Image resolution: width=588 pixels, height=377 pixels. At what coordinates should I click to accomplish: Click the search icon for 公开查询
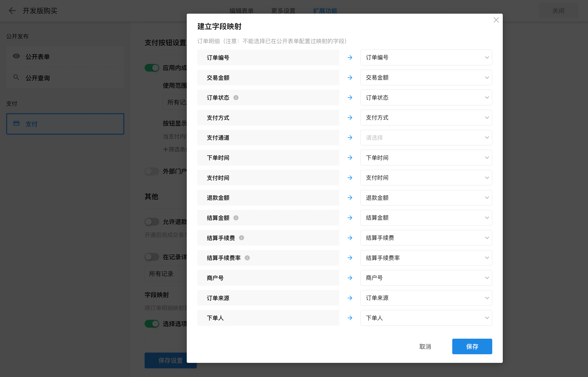coord(16,78)
